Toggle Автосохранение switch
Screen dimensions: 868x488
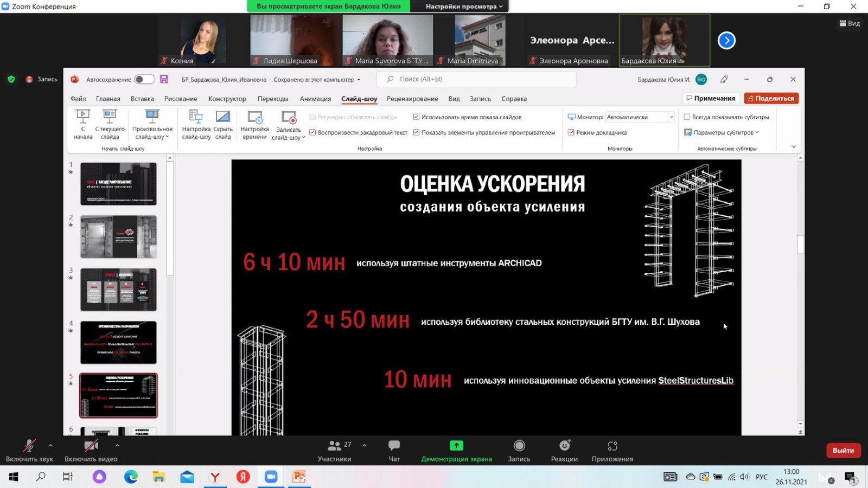144,79
